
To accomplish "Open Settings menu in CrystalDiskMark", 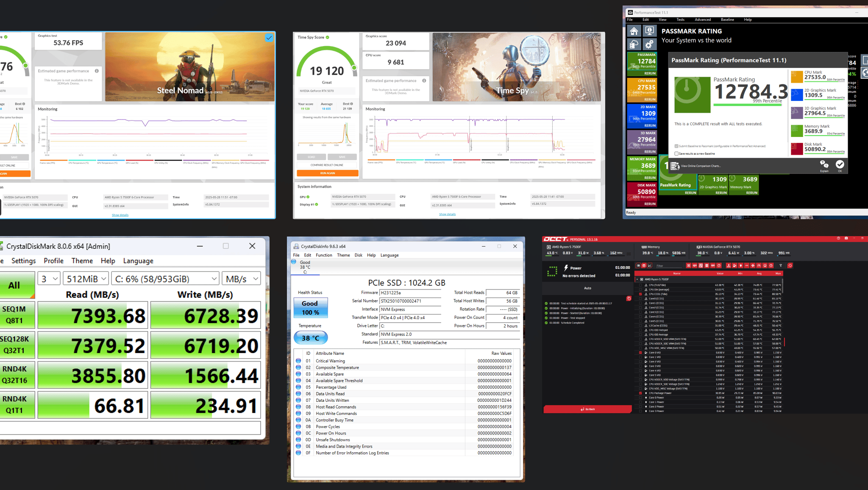I will (23, 261).
